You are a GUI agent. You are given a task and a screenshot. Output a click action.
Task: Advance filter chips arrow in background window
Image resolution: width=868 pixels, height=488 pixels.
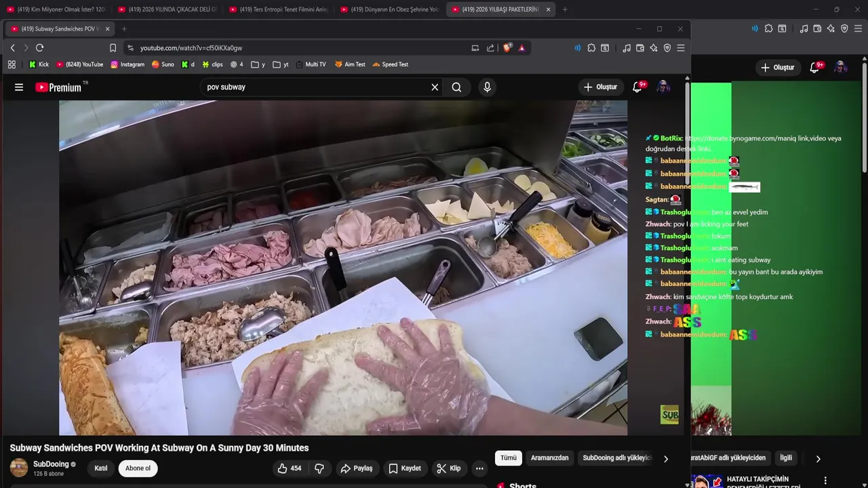coord(818,459)
